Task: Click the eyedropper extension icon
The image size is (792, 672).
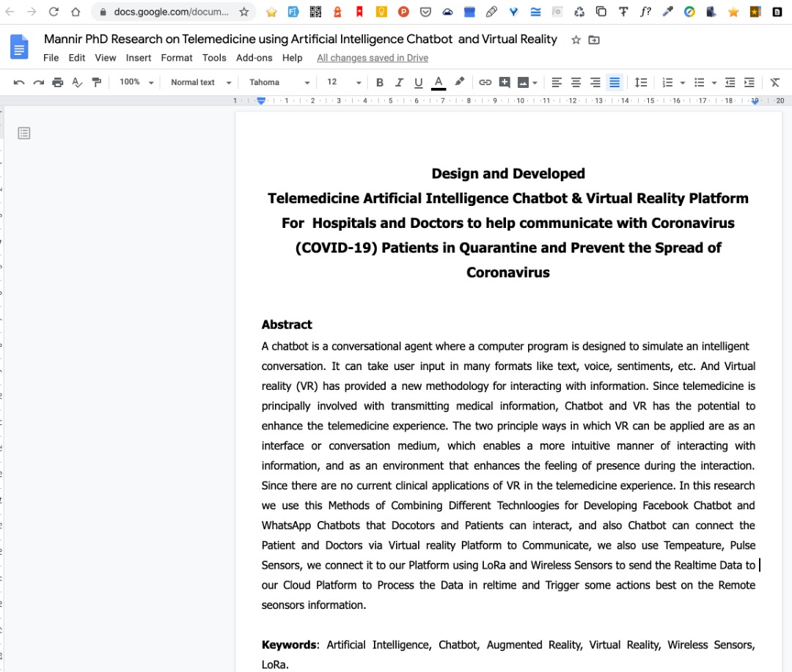Action: [x=667, y=12]
